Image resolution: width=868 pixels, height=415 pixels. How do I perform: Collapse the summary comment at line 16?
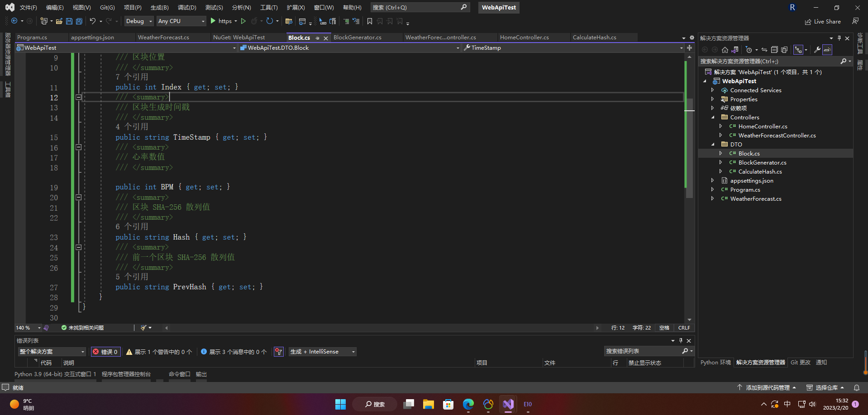coord(78,147)
